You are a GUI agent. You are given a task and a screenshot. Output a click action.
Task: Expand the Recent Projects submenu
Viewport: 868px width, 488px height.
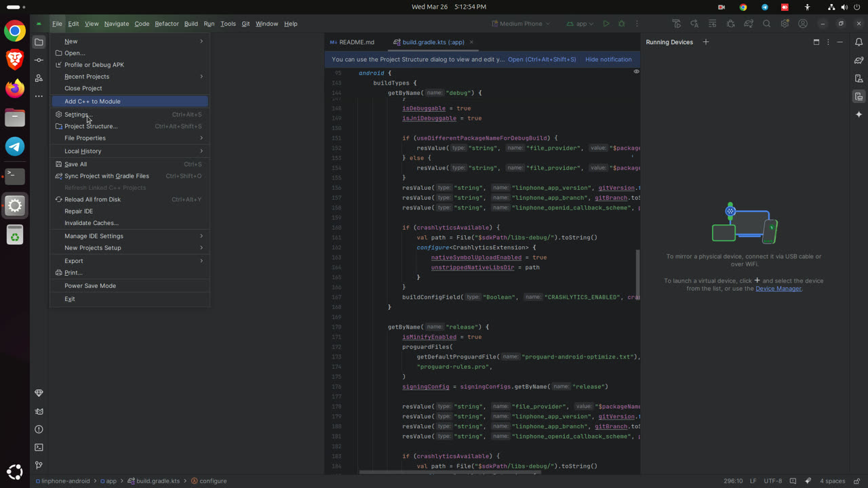(x=130, y=77)
